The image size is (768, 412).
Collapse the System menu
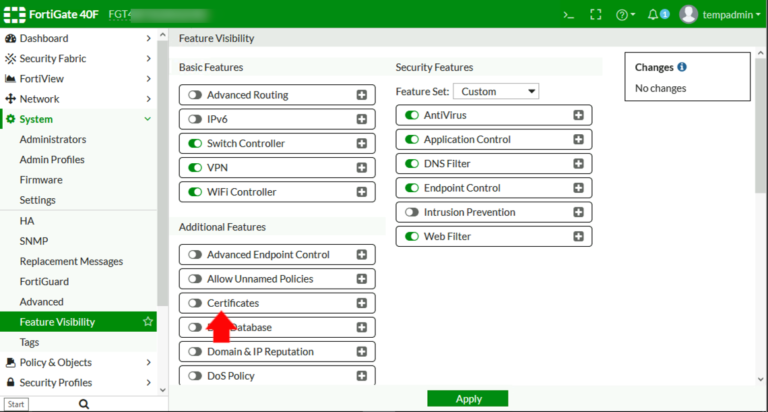[x=78, y=119]
